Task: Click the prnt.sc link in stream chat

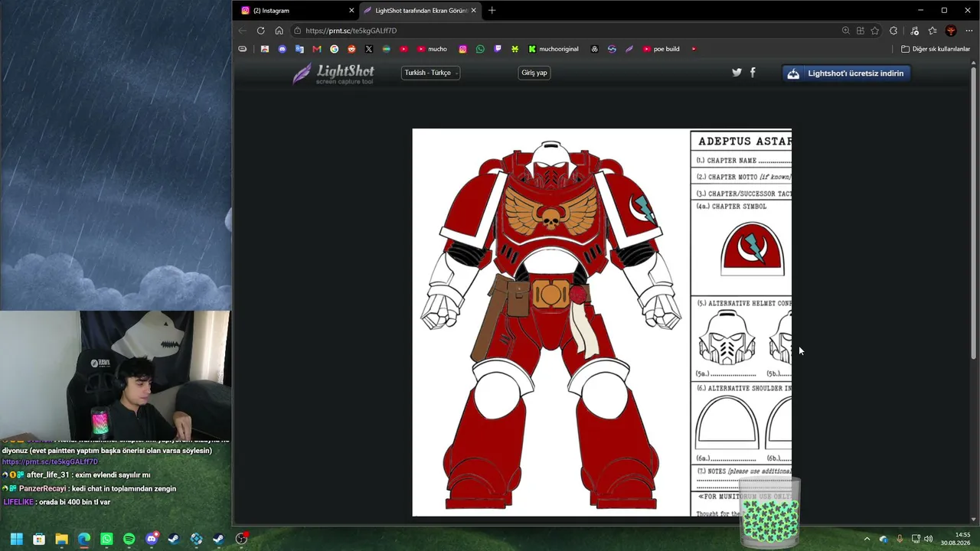Action: 50,462
